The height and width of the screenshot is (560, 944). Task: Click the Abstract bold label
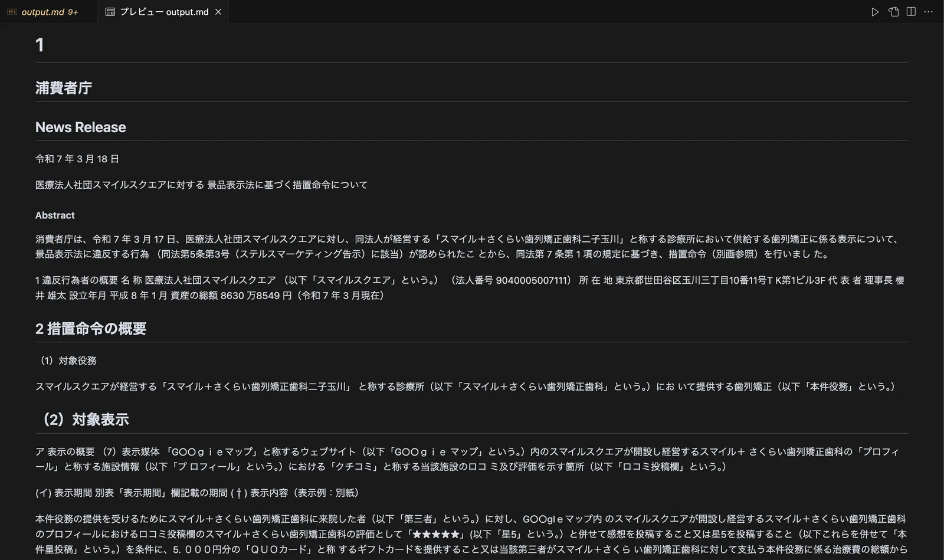(55, 215)
